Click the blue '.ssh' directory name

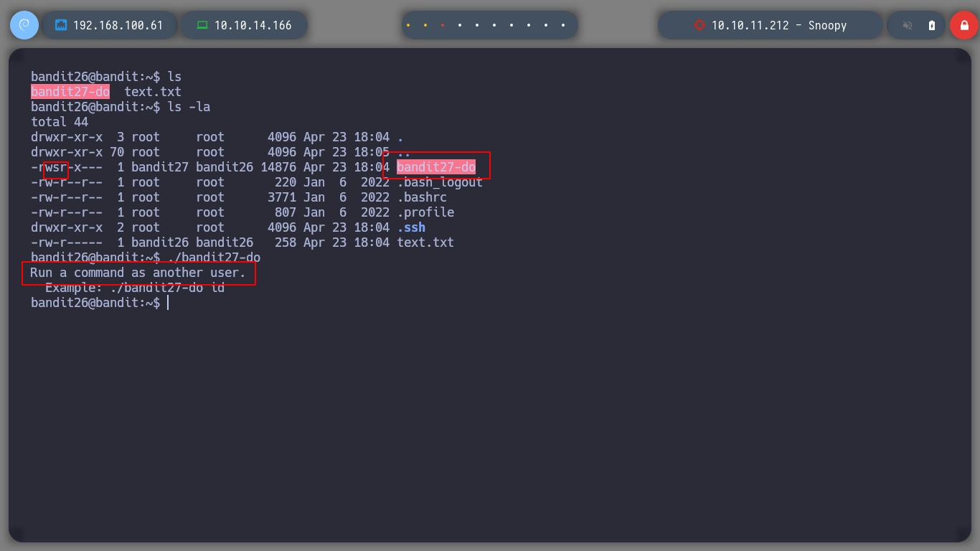411,227
